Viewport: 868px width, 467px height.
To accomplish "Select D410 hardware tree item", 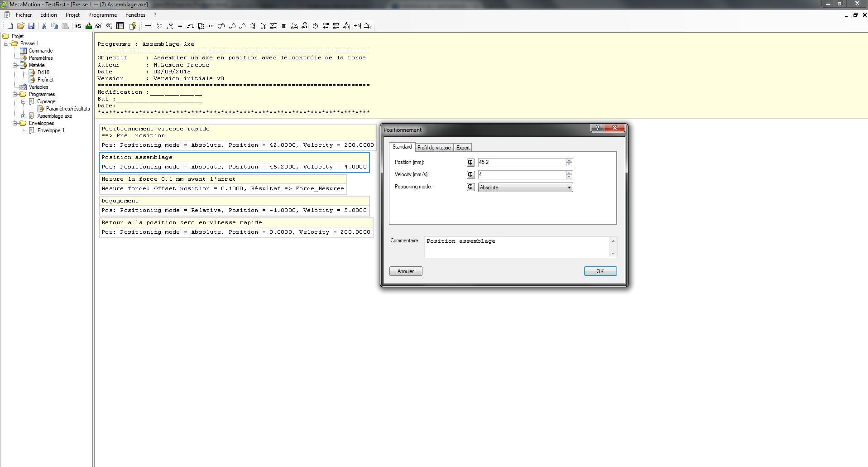I will pos(43,72).
